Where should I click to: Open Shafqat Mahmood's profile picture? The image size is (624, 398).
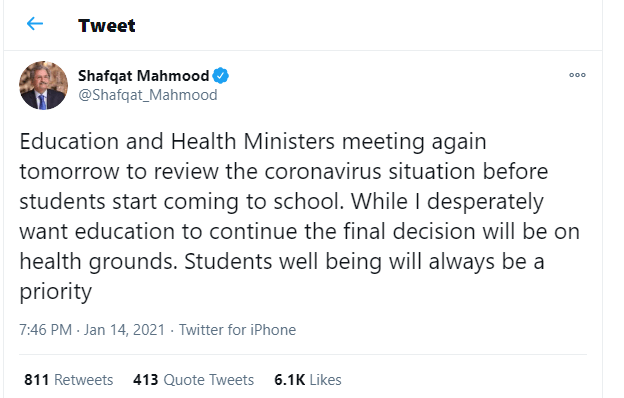coord(43,85)
